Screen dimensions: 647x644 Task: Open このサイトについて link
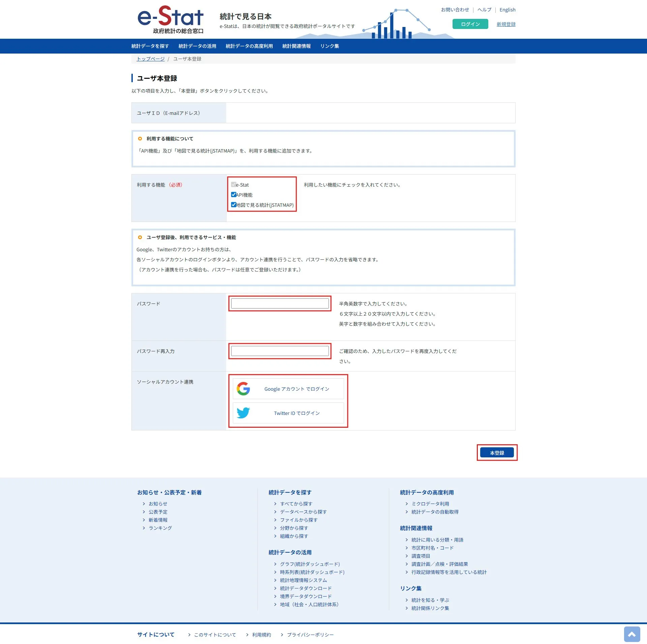click(x=215, y=635)
